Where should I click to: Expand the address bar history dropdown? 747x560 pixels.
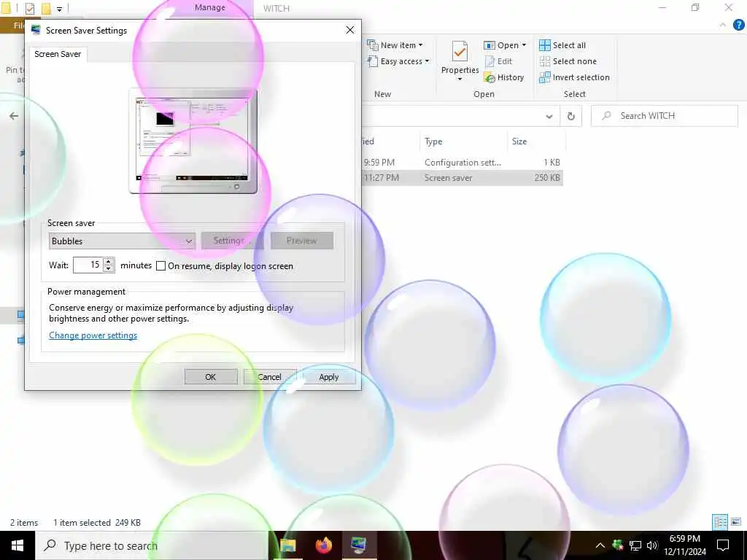pos(549,116)
